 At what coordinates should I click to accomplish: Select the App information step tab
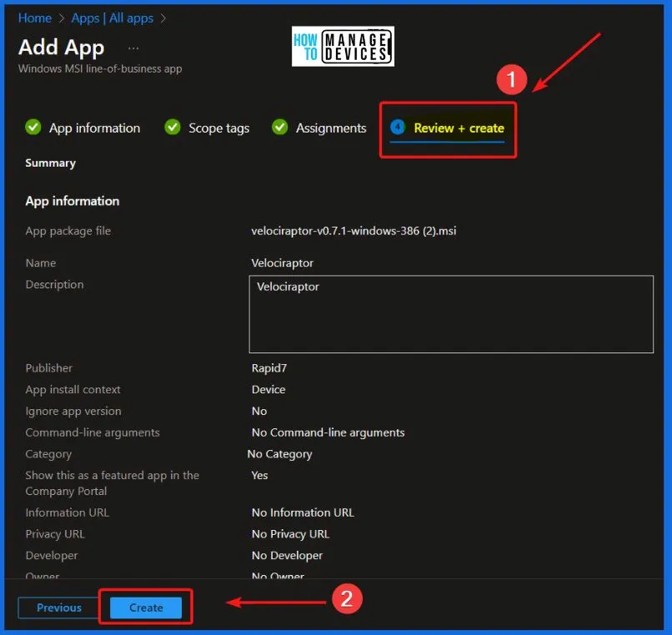[x=94, y=128]
